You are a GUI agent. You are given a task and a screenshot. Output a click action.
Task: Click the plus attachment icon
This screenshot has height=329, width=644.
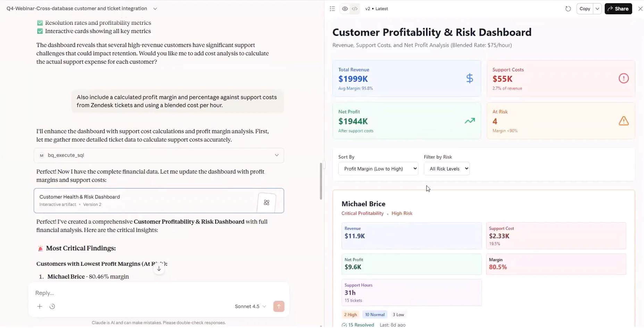click(40, 306)
